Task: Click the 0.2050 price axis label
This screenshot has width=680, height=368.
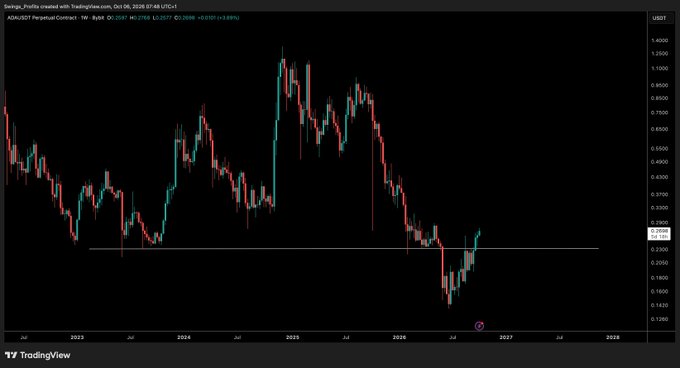Action: (x=660, y=263)
